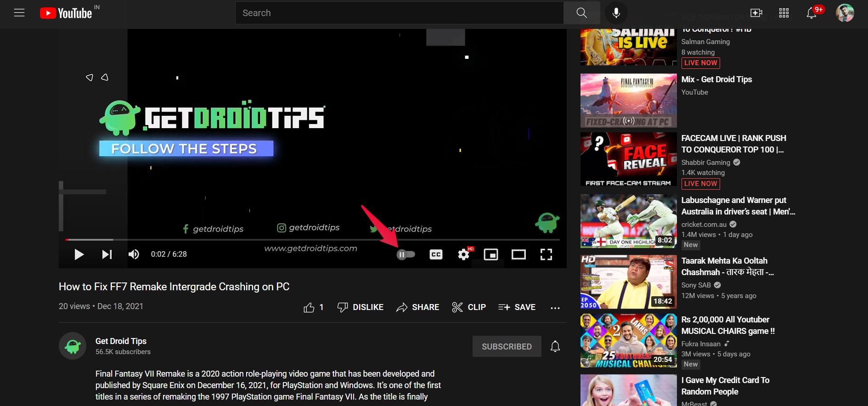Click the CLIP button
Screen dimensions: 868x406
469,307
